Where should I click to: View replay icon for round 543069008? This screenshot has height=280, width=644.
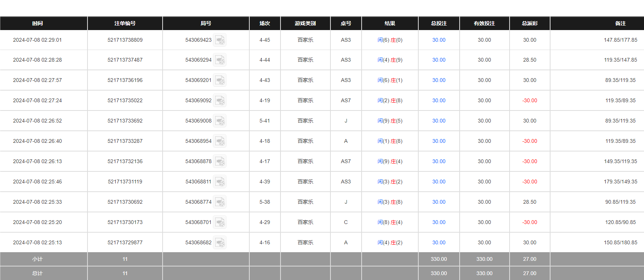(220, 121)
